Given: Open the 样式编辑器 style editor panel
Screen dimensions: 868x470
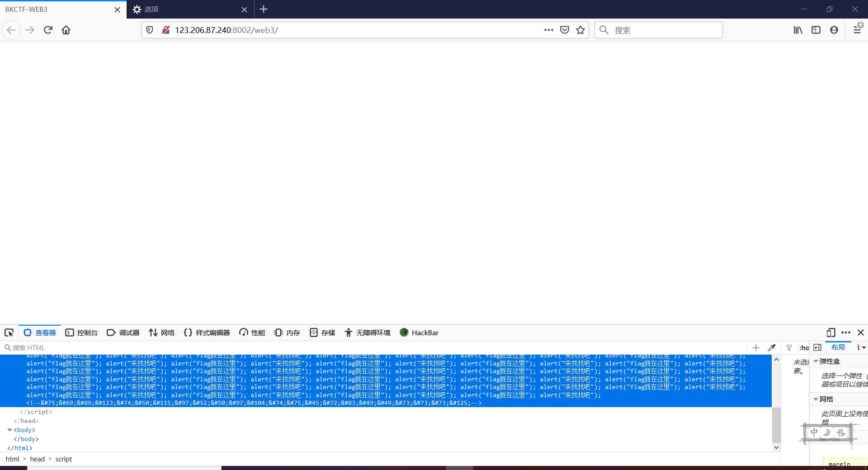Looking at the screenshot, I should pos(207,332).
